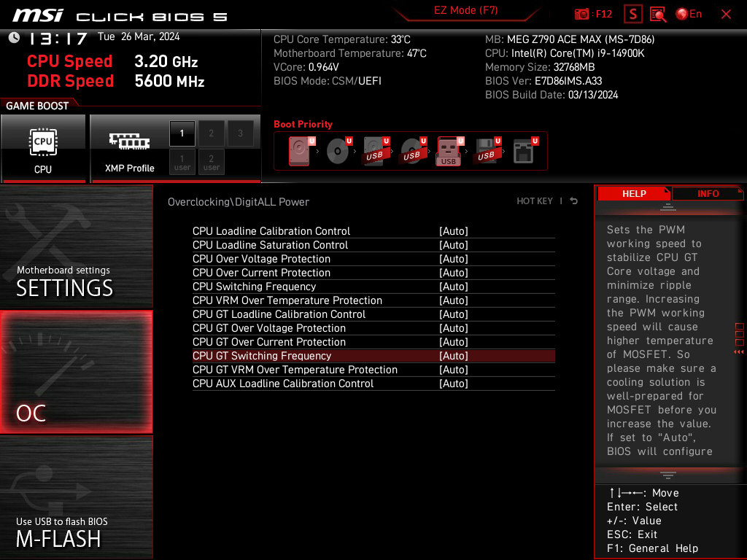Switch to the HELP tab
The image size is (747, 560).
click(x=634, y=194)
